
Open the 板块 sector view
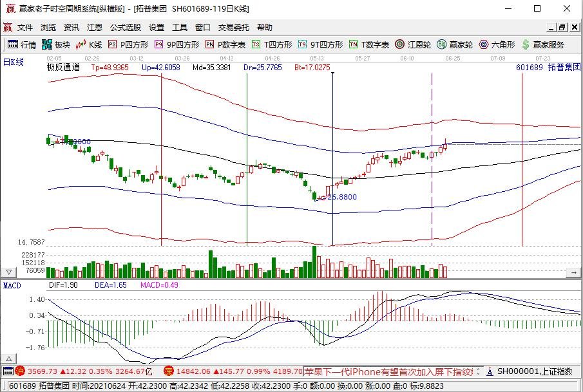tap(56, 44)
